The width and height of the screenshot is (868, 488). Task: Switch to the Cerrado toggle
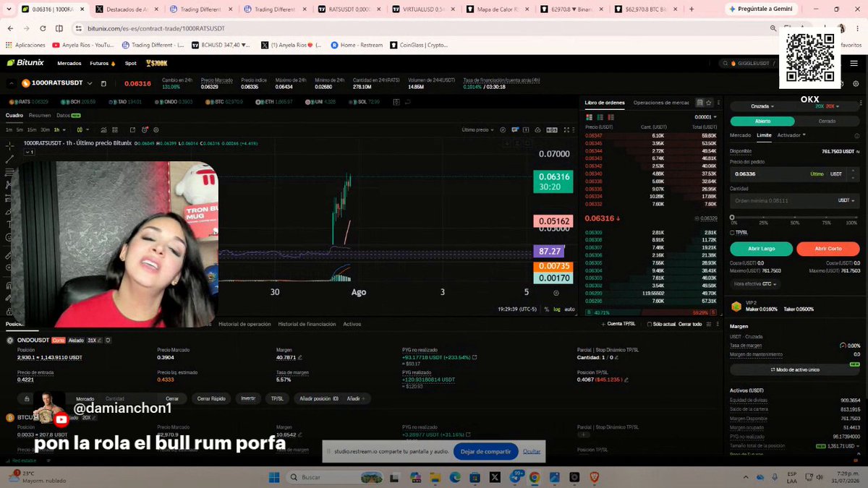point(827,121)
